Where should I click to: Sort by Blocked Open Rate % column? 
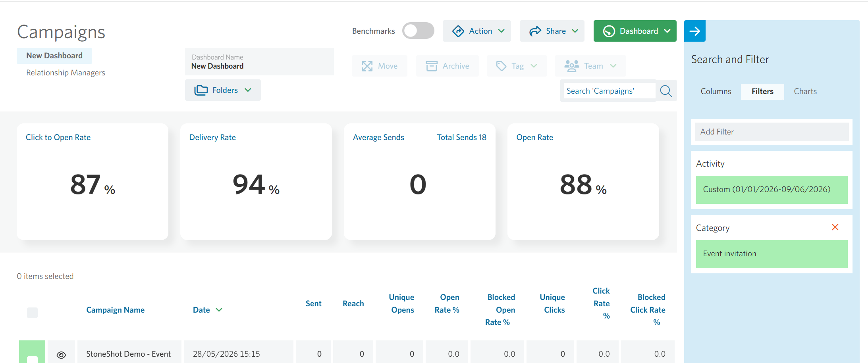point(500,310)
